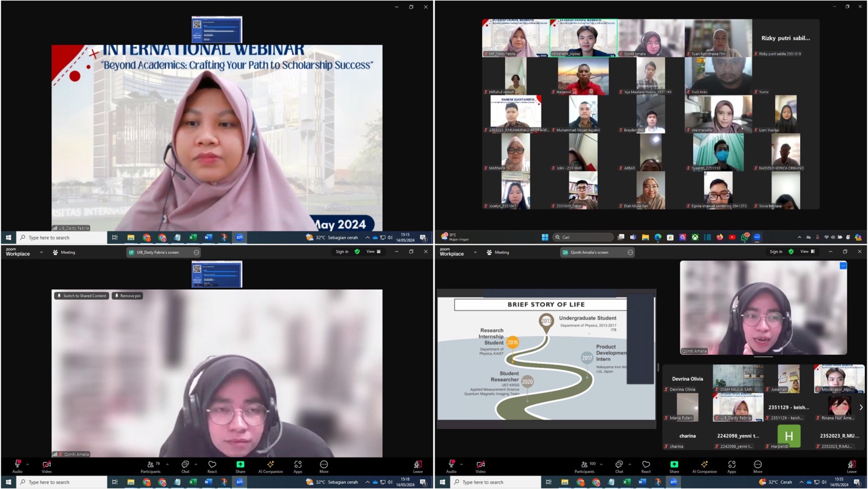This screenshot has width=868, height=489.
Task: Show next page of participant thumbnails
Action: (861, 408)
